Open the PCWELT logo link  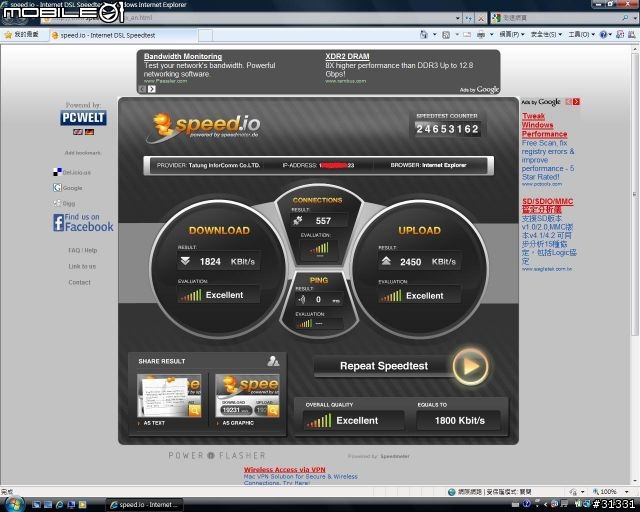click(x=83, y=118)
